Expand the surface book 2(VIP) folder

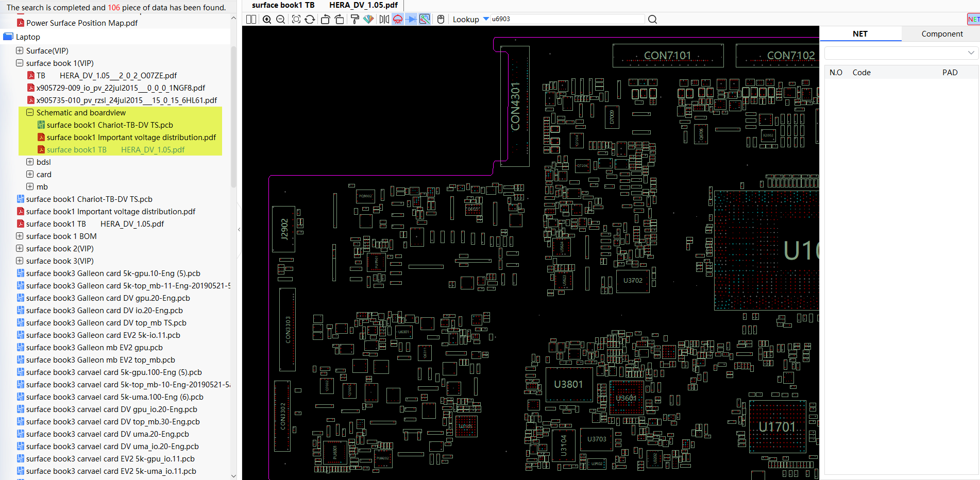pyautogui.click(x=20, y=249)
